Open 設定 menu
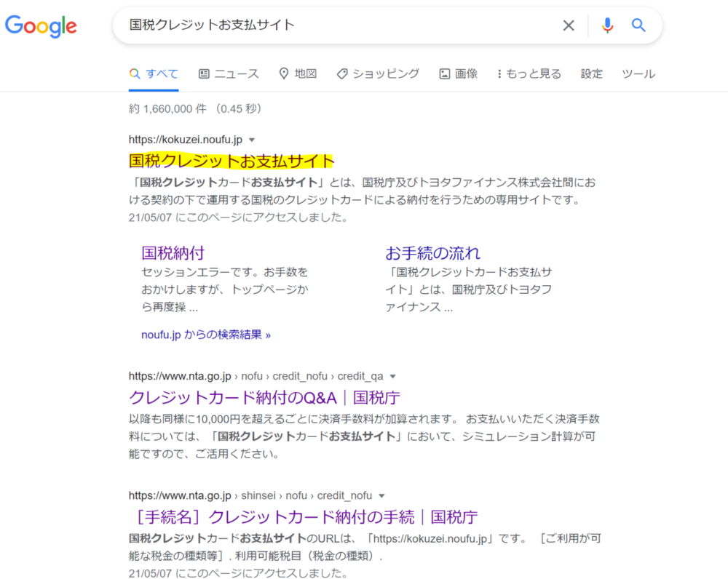 [591, 73]
